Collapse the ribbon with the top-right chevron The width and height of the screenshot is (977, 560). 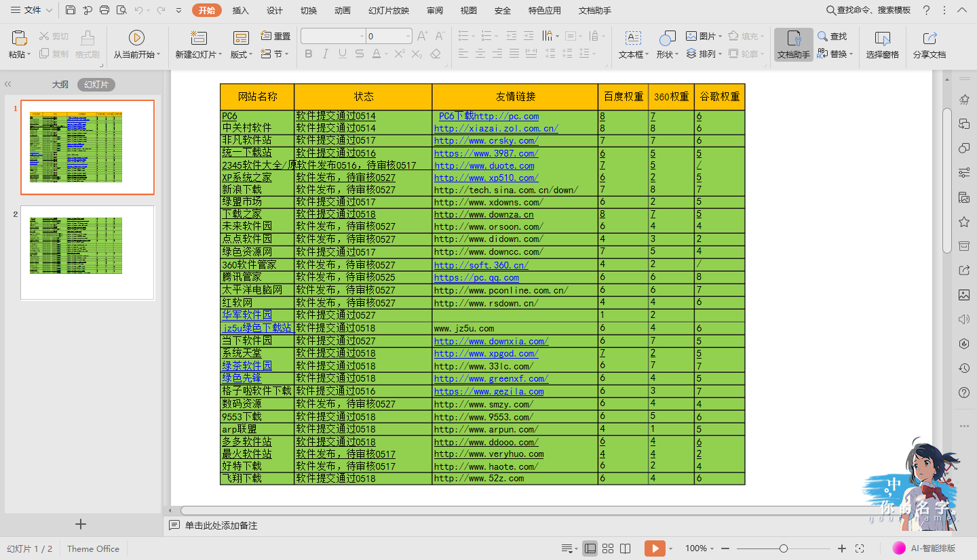tap(962, 10)
